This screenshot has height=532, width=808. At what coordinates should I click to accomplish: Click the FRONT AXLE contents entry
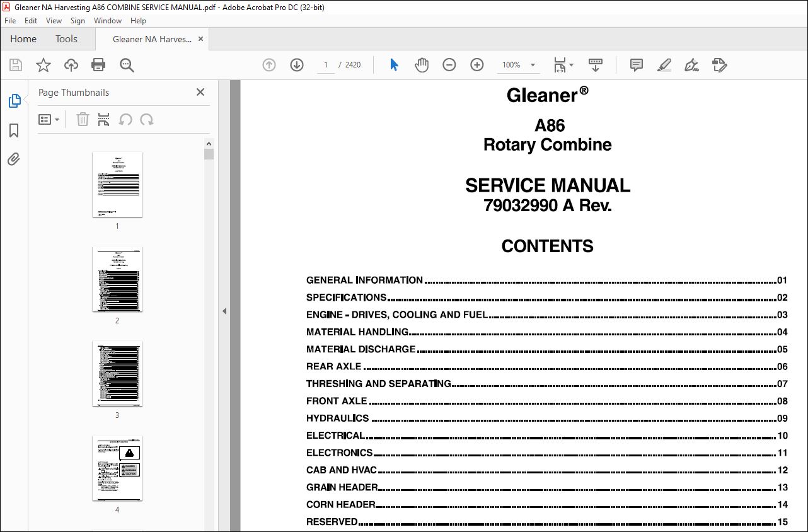tap(546, 401)
